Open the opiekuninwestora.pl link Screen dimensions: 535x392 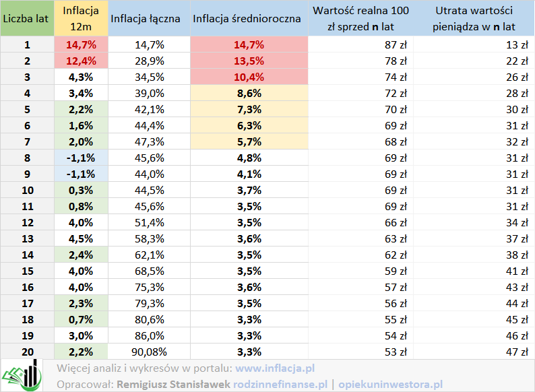(390, 384)
